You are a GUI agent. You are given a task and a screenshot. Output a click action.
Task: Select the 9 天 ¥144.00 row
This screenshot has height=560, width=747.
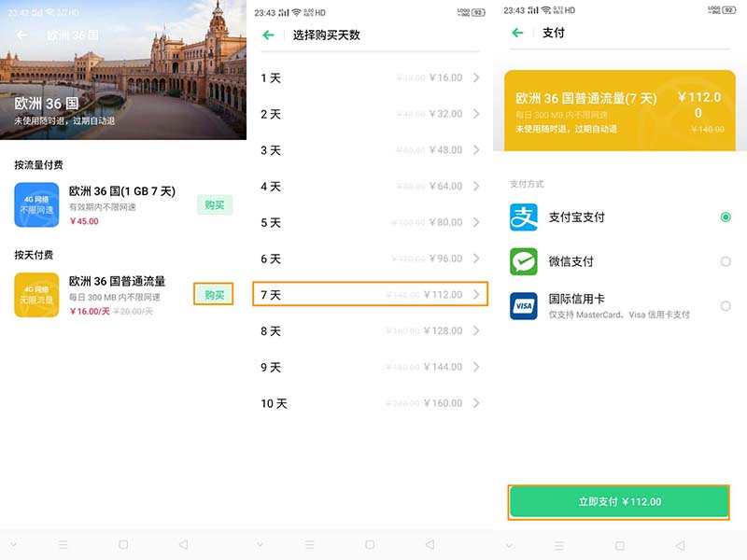click(370, 367)
